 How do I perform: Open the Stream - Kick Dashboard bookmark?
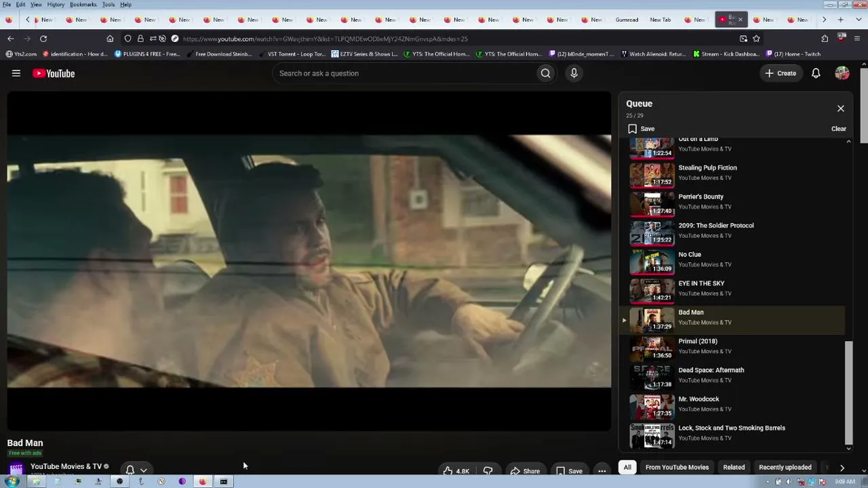(726, 54)
